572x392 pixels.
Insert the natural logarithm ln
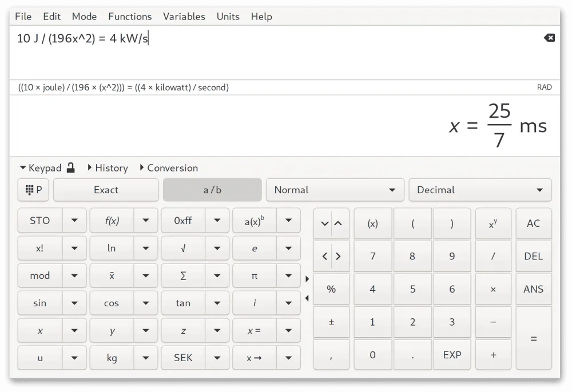(x=111, y=248)
